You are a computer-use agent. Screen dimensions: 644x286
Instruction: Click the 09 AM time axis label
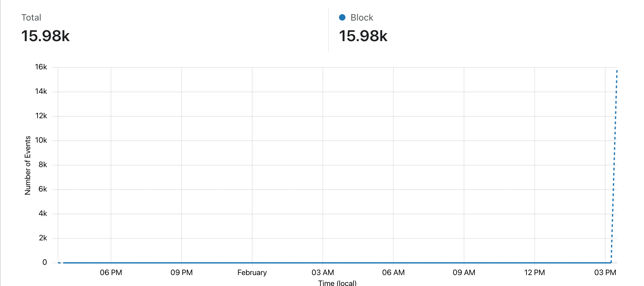[464, 273]
